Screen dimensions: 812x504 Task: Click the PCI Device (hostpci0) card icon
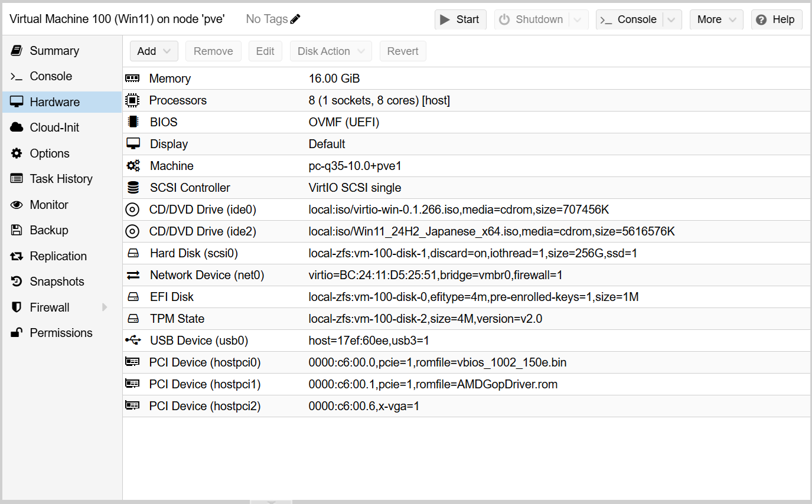tap(132, 362)
